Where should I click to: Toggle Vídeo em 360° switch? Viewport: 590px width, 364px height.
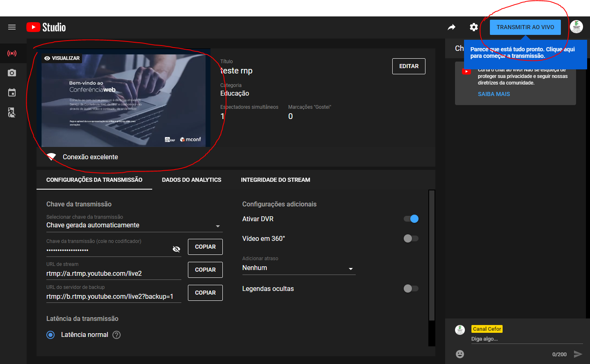pos(411,238)
